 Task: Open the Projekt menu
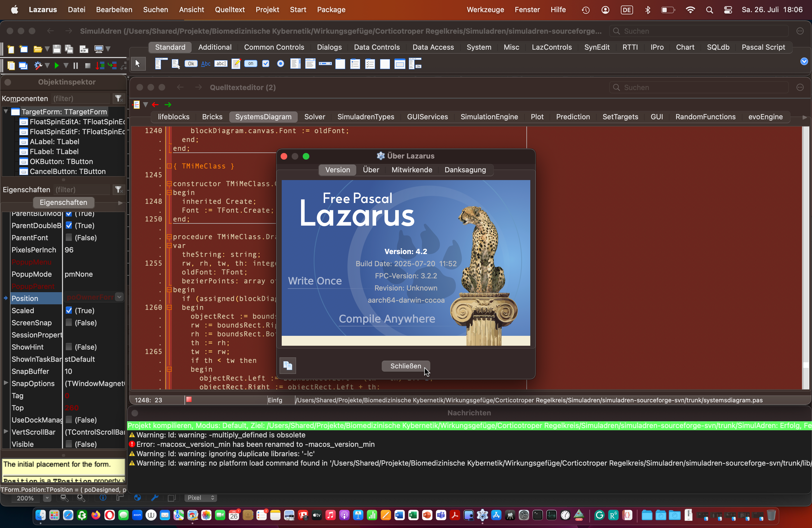[267, 10]
